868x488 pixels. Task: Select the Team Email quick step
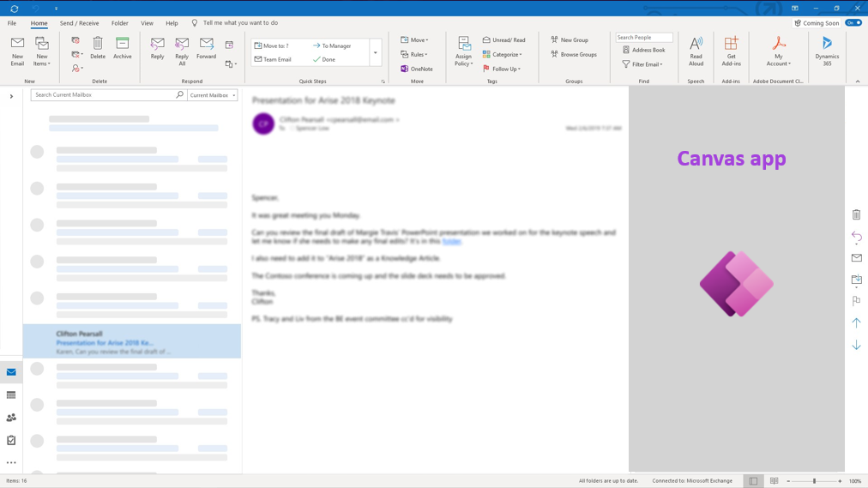point(273,59)
